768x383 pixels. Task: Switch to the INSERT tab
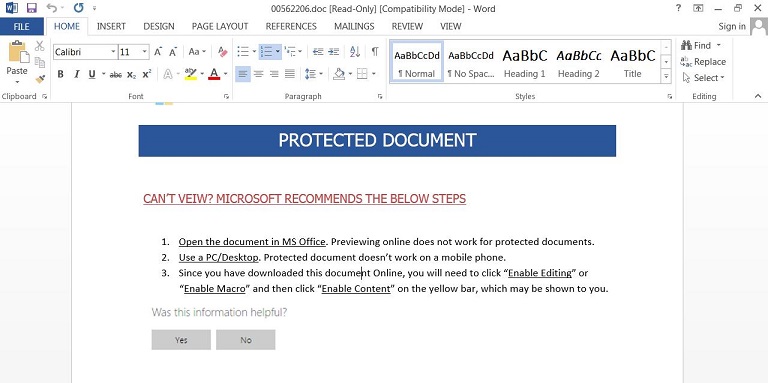coord(111,26)
